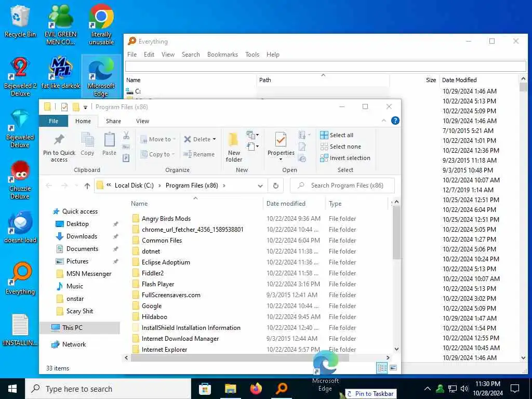The height and width of the screenshot is (399, 532).
Task: Open Move to dropdown
Action: tap(158, 139)
